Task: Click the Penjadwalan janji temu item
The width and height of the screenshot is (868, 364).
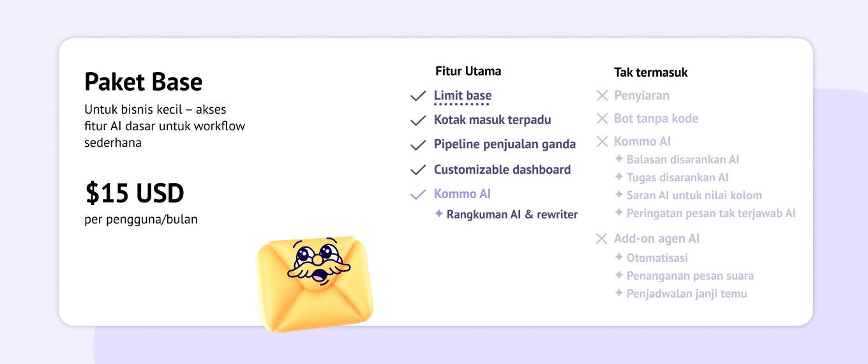Action: [x=687, y=294]
